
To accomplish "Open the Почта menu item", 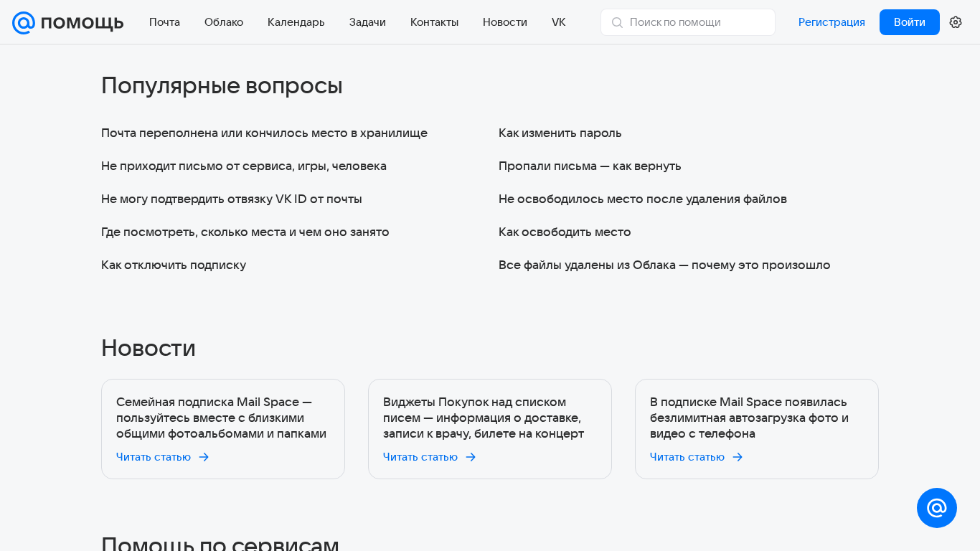I will tap(164, 22).
